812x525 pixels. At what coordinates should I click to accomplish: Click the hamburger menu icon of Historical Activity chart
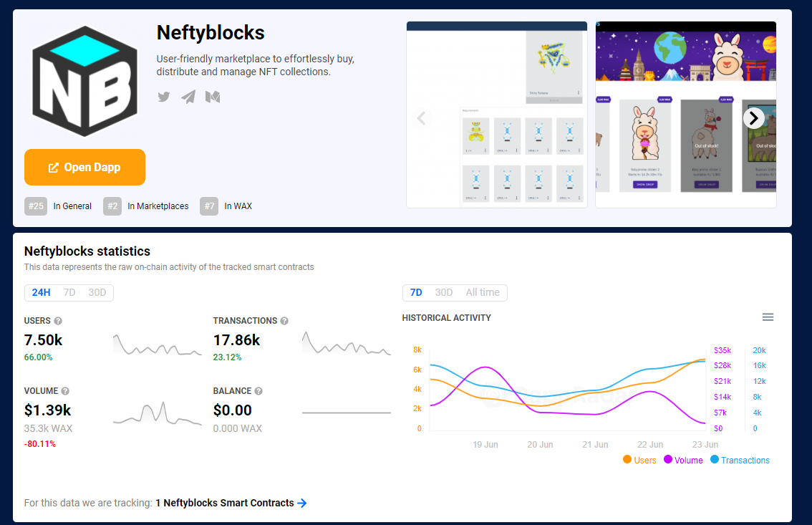pos(768,317)
